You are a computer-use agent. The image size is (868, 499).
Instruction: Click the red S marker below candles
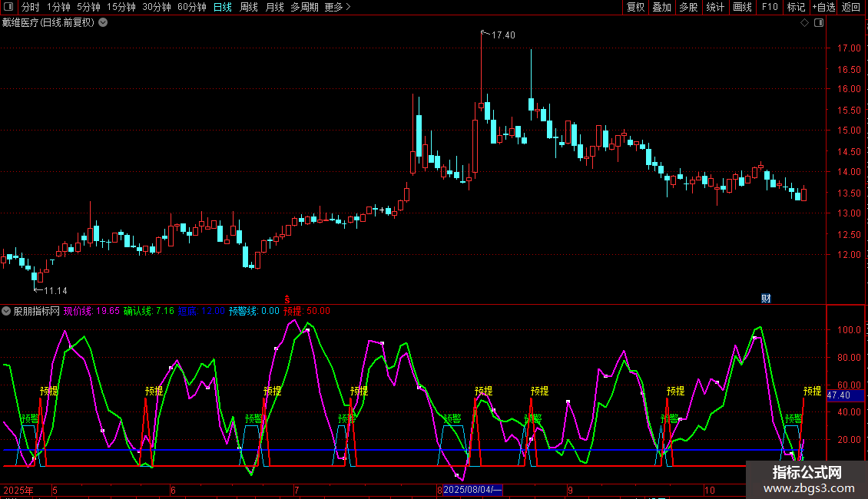[x=287, y=299]
